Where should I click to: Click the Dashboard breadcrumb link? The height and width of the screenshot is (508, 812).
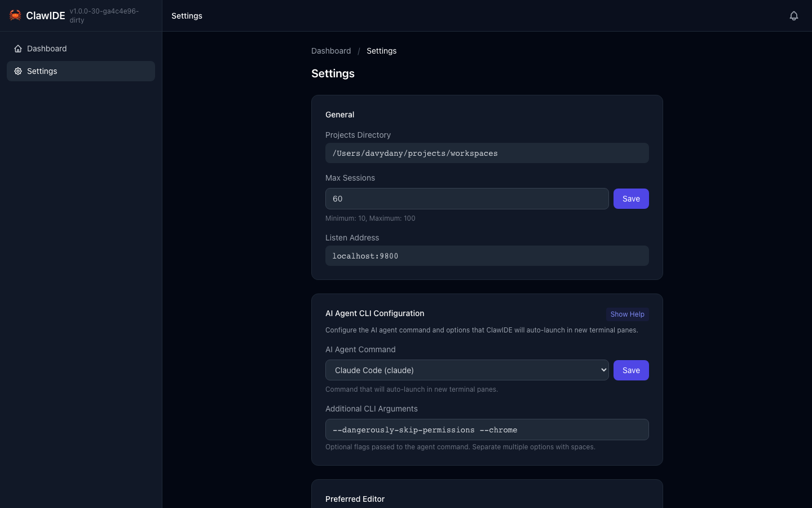331,51
